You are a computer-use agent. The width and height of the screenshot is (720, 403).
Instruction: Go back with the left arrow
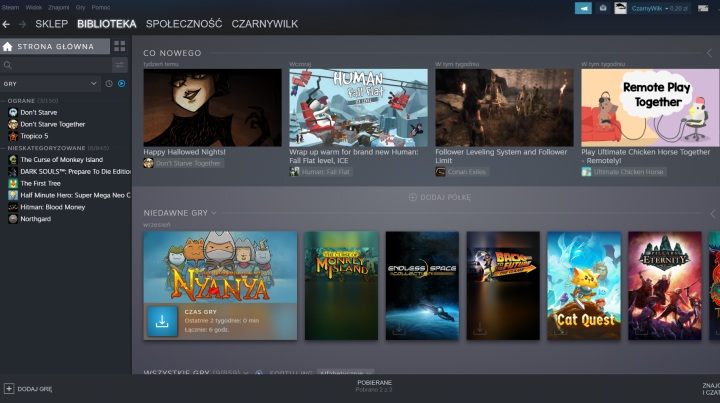click(x=6, y=24)
